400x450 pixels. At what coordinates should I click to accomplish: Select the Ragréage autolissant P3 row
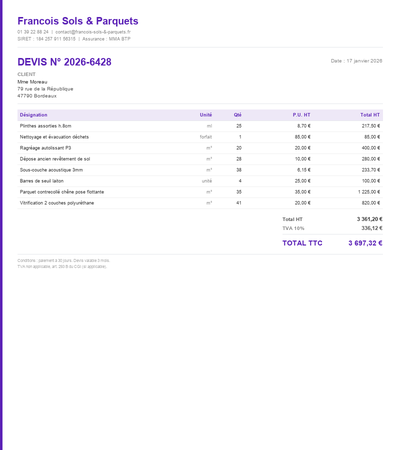pyautogui.click(x=200, y=148)
